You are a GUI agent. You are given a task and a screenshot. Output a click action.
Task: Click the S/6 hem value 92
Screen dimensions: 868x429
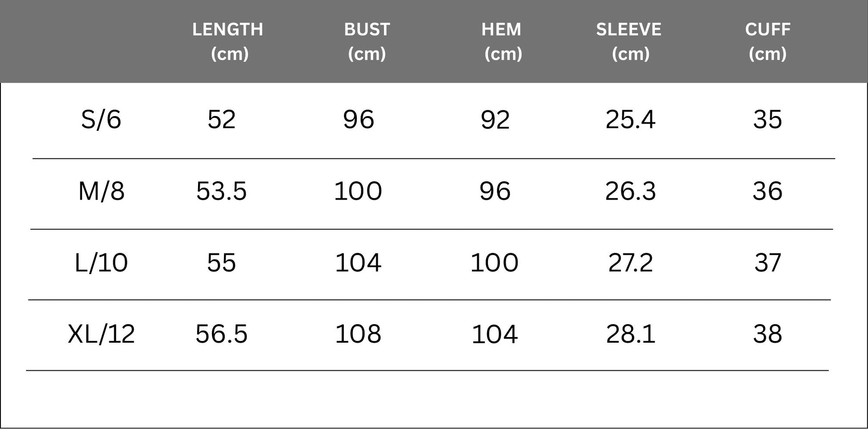(495, 120)
